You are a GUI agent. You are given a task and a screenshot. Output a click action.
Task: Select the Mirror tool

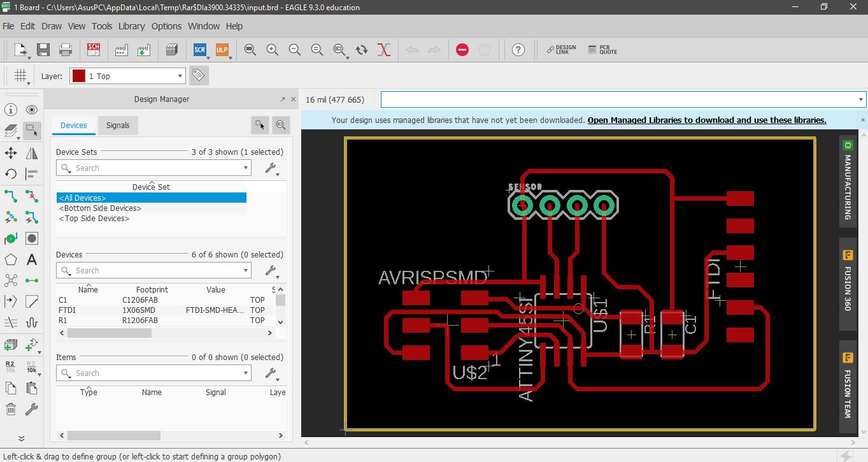(x=32, y=153)
